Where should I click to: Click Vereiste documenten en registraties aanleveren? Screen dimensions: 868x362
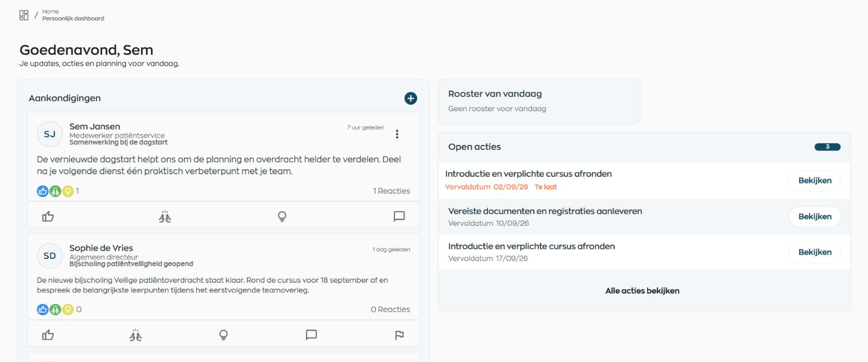545,211
